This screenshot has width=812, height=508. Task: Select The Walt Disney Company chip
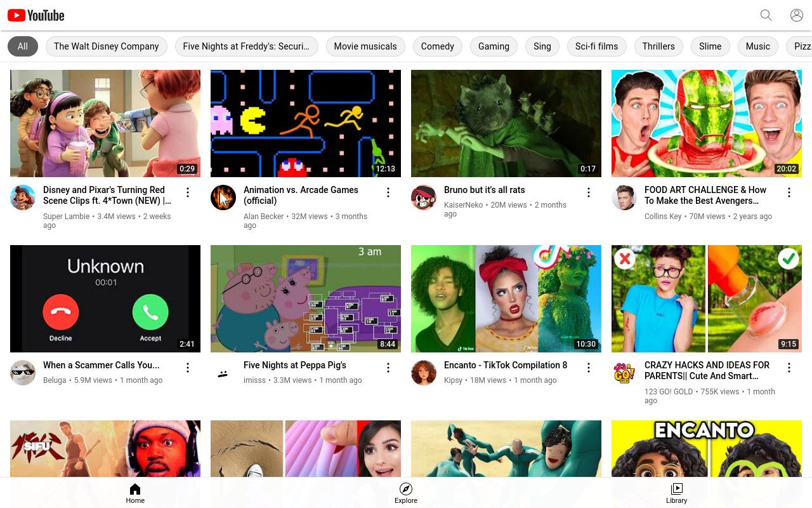(x=107, y=46)
